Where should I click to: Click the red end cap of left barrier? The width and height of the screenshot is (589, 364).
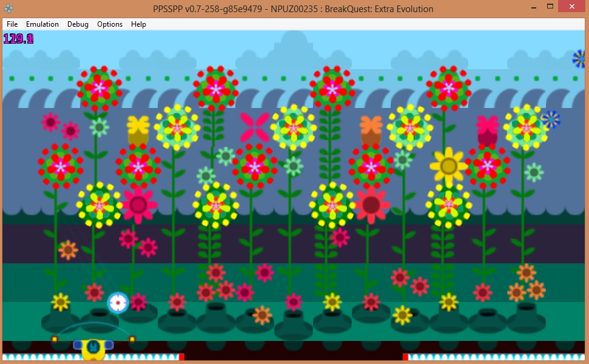pos(181,357)
